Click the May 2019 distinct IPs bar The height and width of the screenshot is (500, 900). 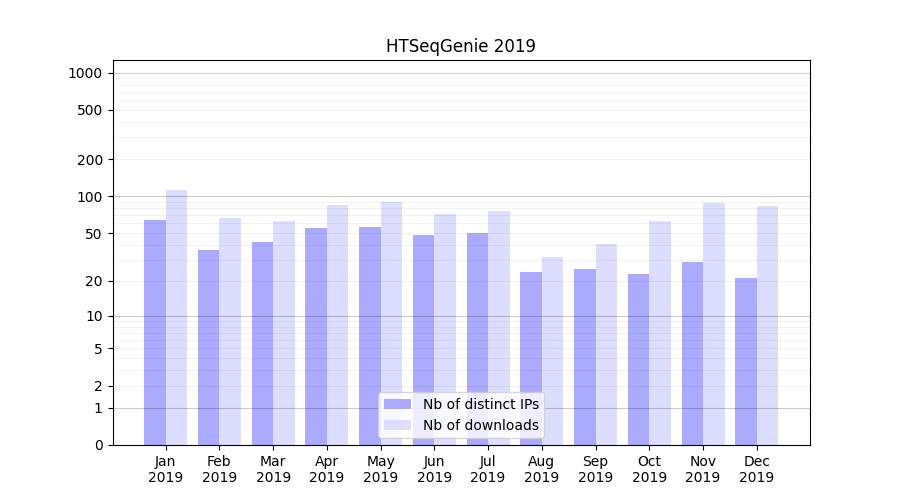click(x=370, y=336)
